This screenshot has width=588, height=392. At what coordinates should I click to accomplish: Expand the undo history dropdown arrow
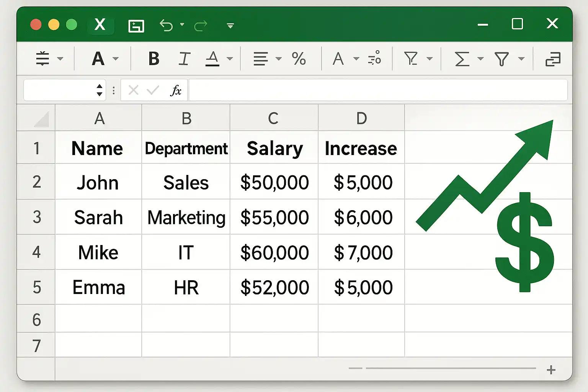(x=182, y=24)
